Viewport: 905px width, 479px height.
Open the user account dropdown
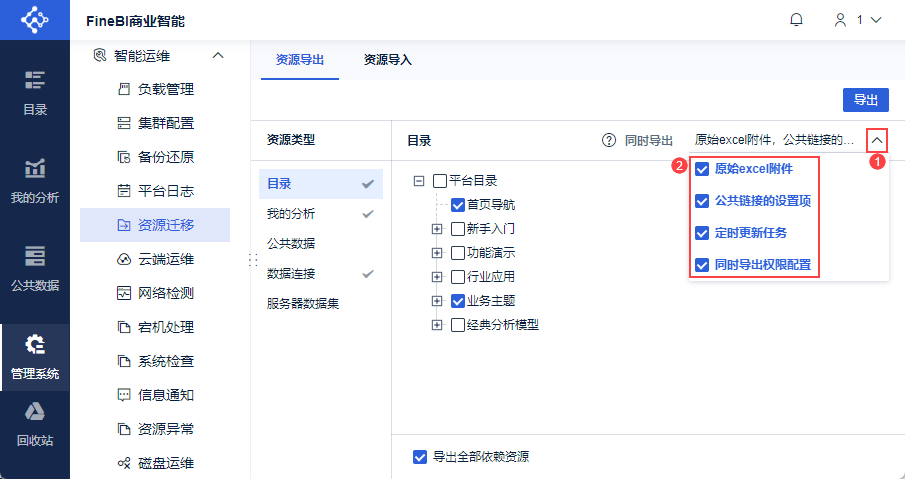click(x=857, y=20)
